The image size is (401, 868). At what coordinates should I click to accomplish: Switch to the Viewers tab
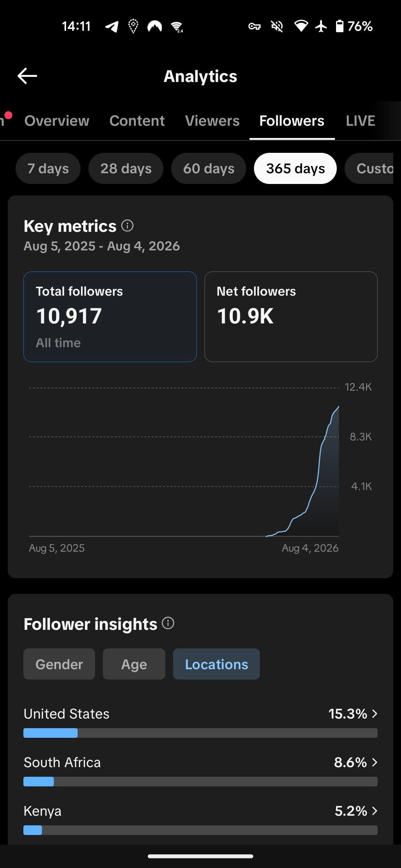coord(212,121)
